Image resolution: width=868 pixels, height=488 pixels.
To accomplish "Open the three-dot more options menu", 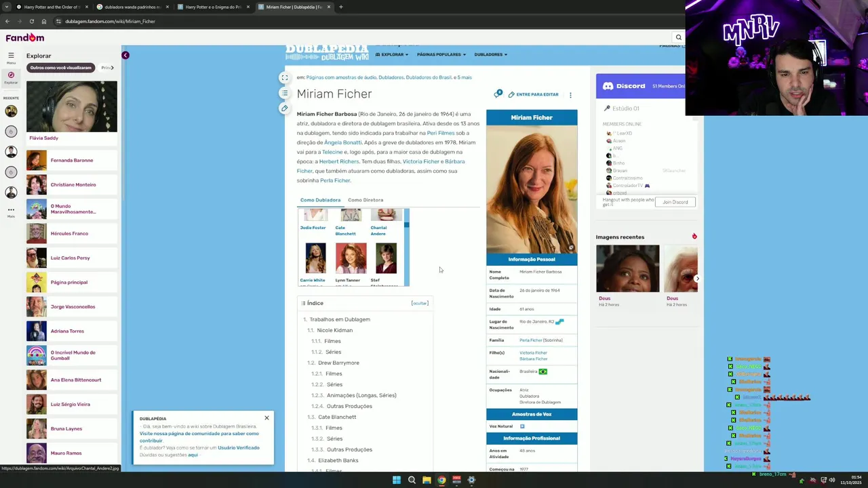I will (570, 95).
